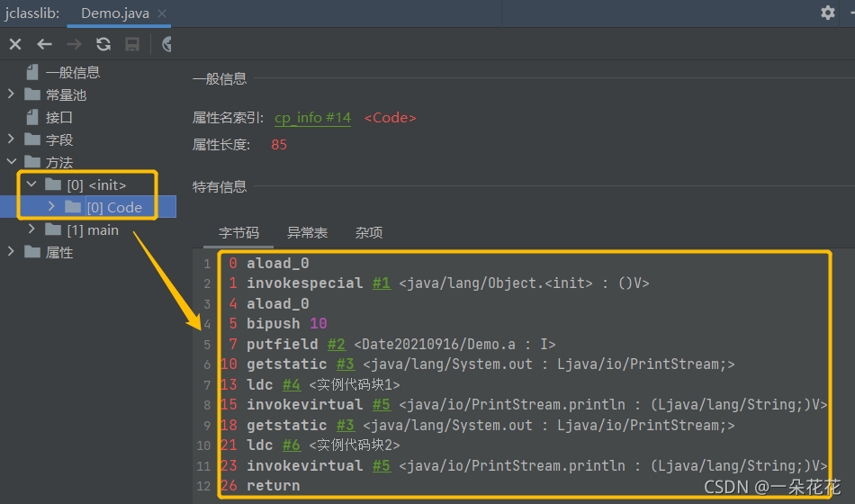Close the Demo.java tab

(x=162, y=13)
